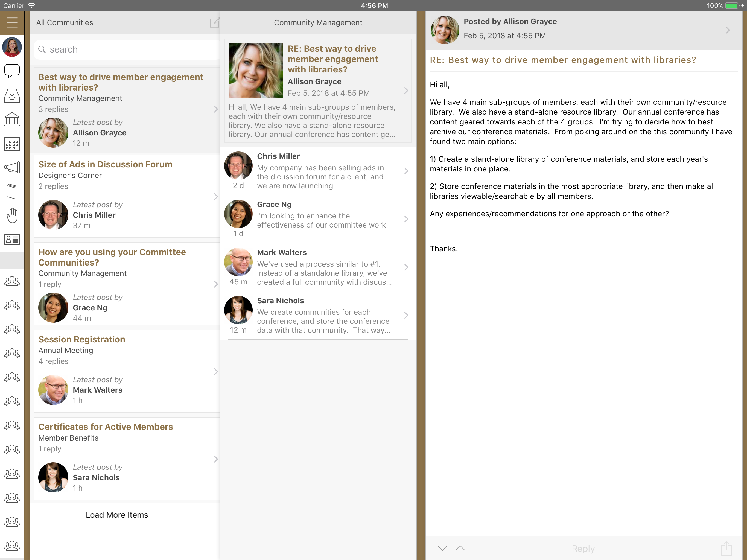Open the user profile avatar in sidebar

point(12,47)
